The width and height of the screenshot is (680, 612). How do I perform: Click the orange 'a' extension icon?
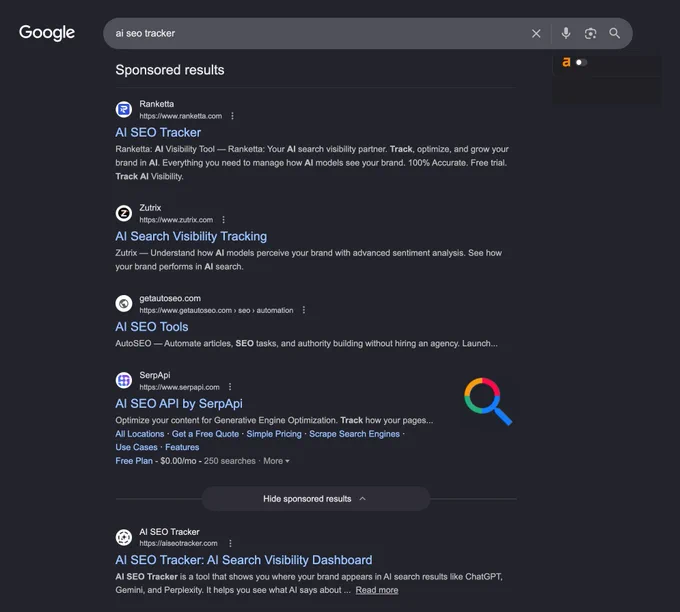(x=566, y=62)
